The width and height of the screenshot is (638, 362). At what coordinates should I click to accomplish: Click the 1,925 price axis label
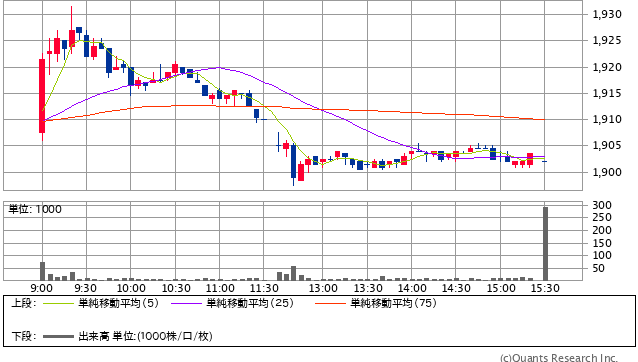pyautogui.click(x=607, y=40)
